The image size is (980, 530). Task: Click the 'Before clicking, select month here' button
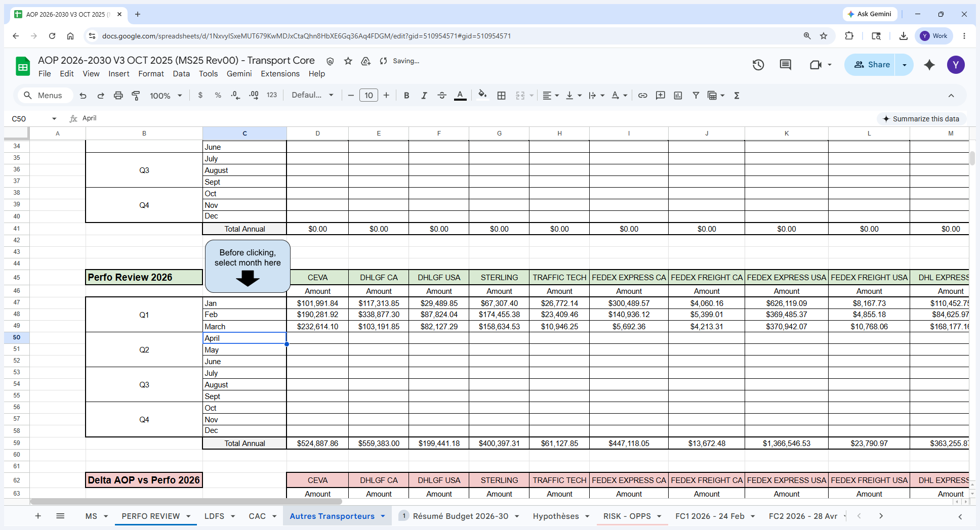248,266
